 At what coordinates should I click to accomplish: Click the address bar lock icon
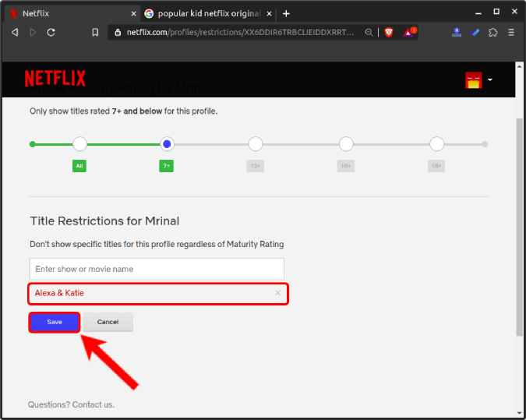[x=118, y=33]
